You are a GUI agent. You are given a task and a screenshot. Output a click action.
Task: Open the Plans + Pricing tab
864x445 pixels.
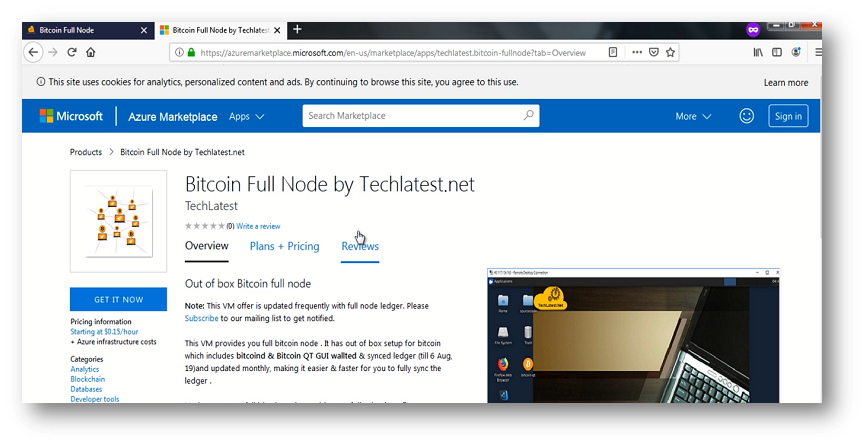[284, 246]
